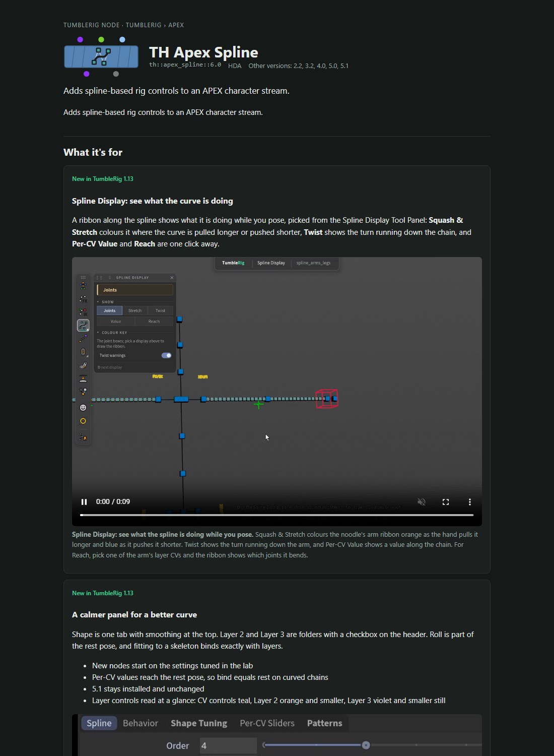The width and height of the screenshot is (554, 756).
Task: Click the highlighted spline display tool icon
Action: (x=83, y=326)
